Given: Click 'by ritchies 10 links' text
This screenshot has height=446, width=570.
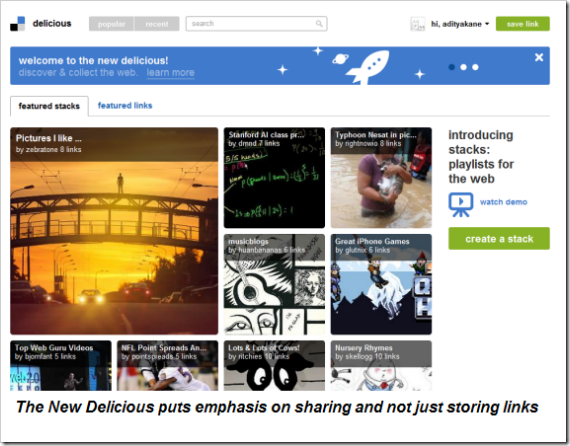Looking at the screenshot, I should [x=259, y=357].
